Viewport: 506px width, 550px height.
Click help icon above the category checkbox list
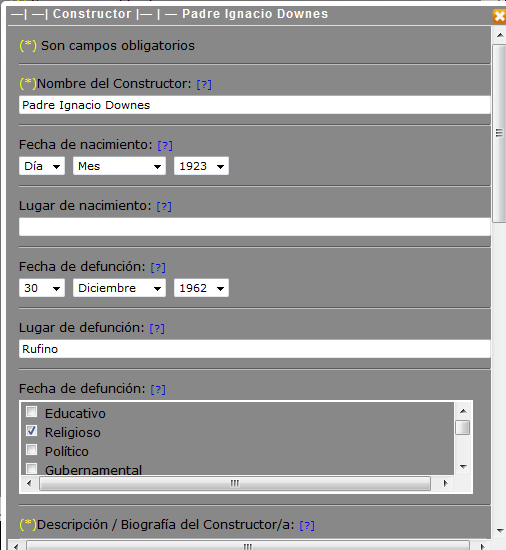(158, 390)
